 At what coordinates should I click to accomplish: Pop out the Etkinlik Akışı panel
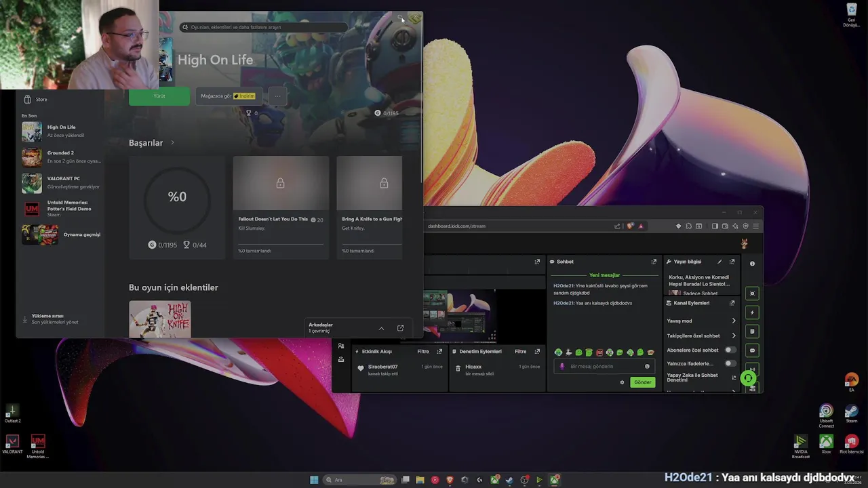[439, 352]
